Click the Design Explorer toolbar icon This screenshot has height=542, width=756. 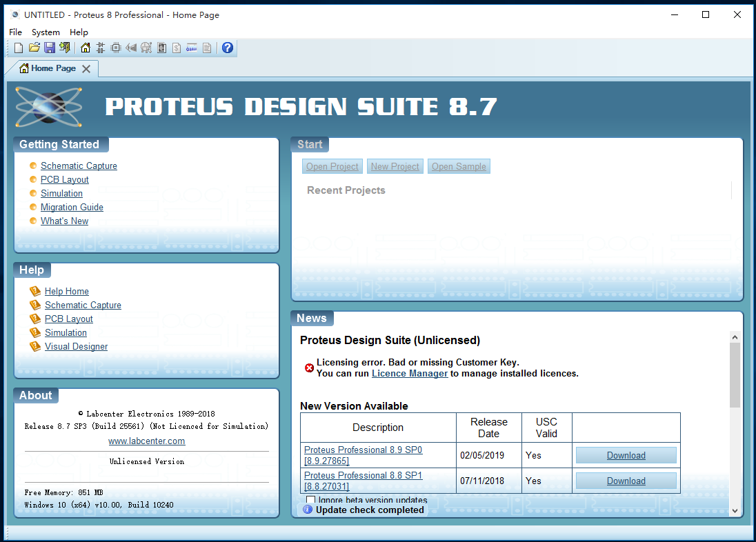[x=162, y=48]
